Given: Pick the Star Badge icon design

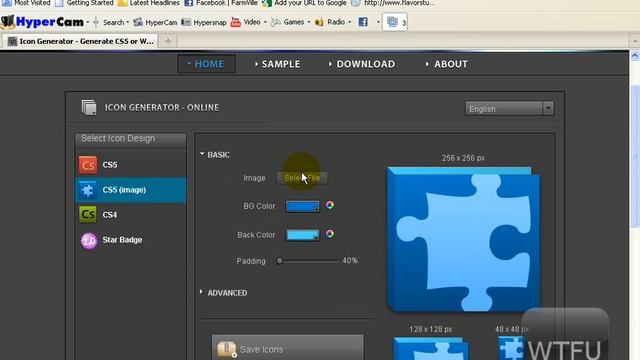Looking at the screenshot, I should coord(131,240).
